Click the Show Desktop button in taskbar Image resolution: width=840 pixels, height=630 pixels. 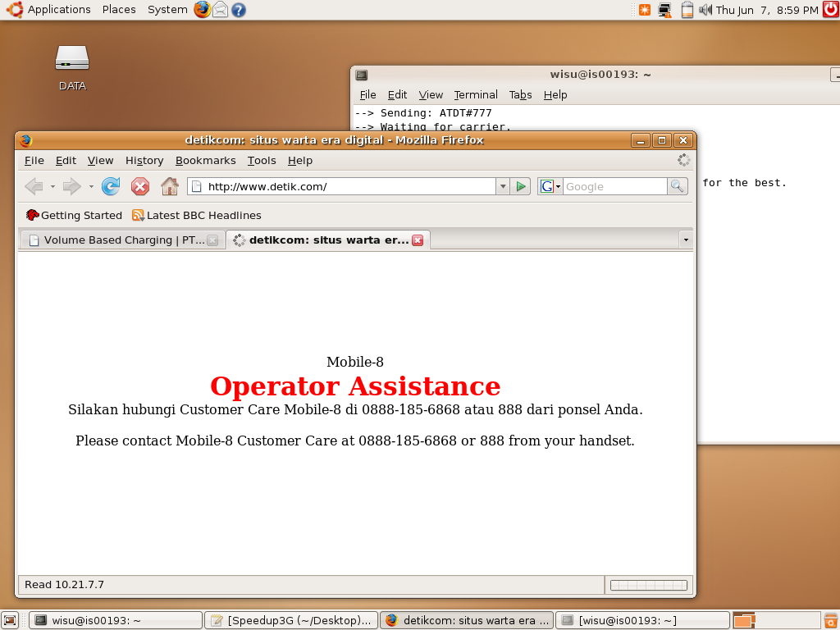coord(10,620)
